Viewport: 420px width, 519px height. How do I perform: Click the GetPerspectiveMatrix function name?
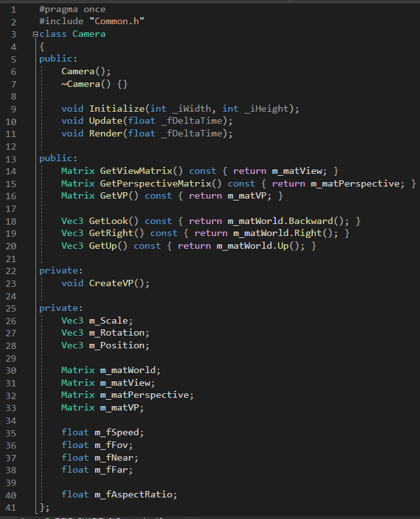155,184
